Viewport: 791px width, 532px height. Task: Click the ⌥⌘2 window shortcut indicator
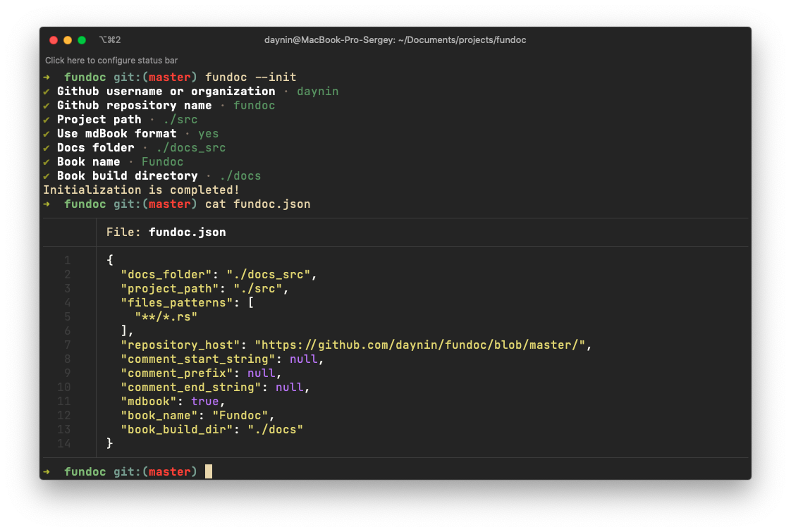click(110, 40)
